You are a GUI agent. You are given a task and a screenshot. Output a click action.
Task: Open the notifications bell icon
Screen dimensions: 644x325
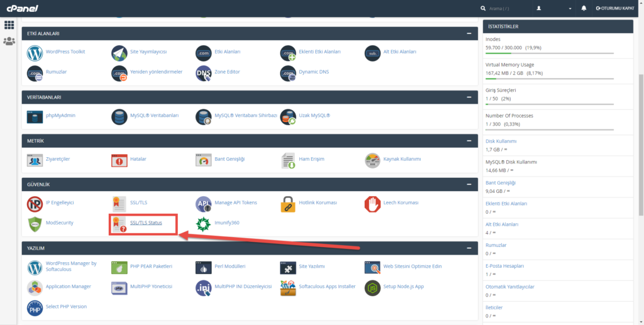click(584, 8)
